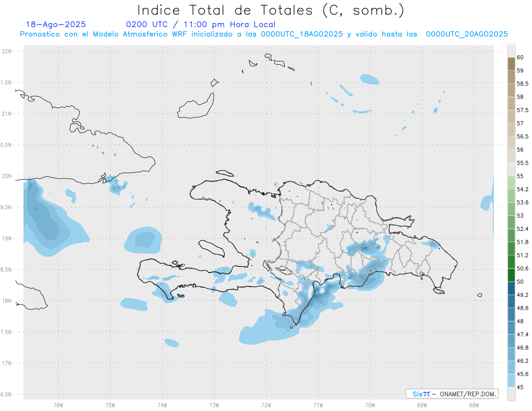The image size is (532, 411).
Task: Click the colorbar label 53
Action: (520, 215)
